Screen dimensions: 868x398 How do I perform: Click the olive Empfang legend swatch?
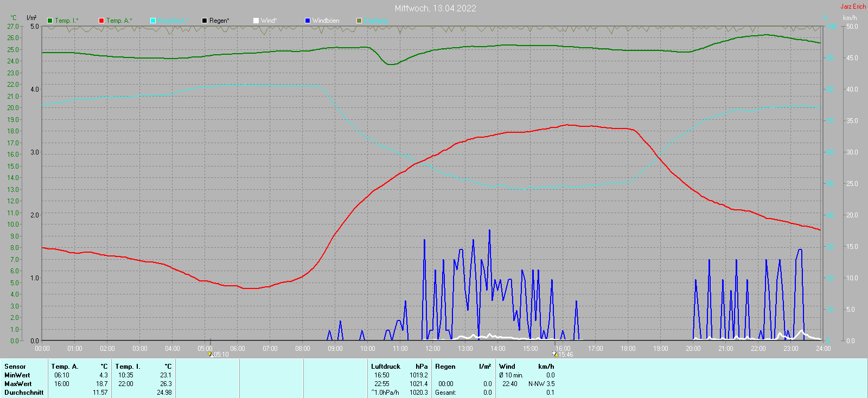tap(359, 21)
